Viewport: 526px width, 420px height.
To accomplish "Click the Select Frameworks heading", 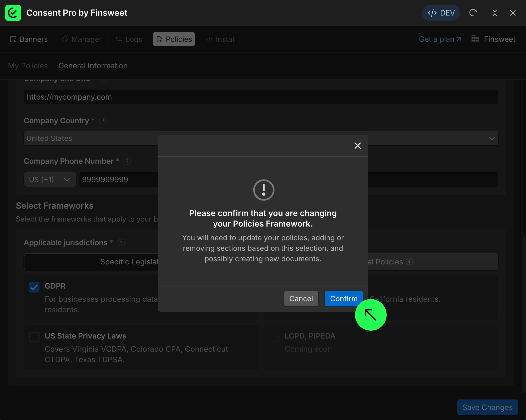I will click(x=55, y=206).
